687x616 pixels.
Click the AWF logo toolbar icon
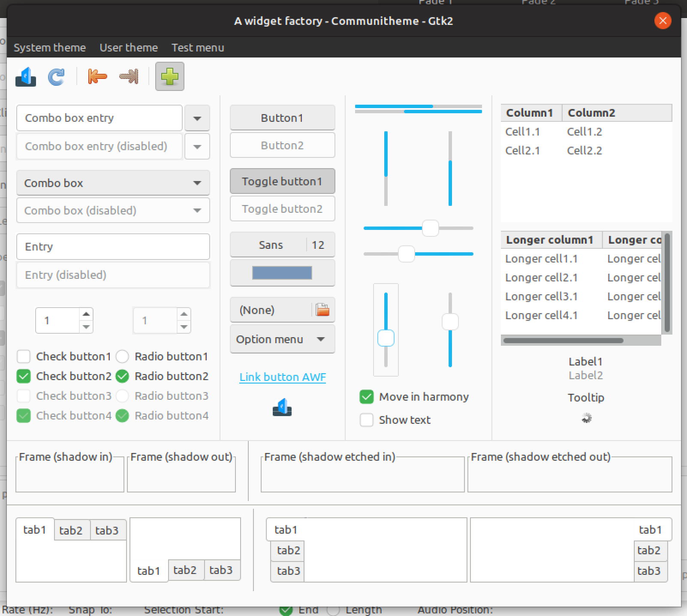25,76
